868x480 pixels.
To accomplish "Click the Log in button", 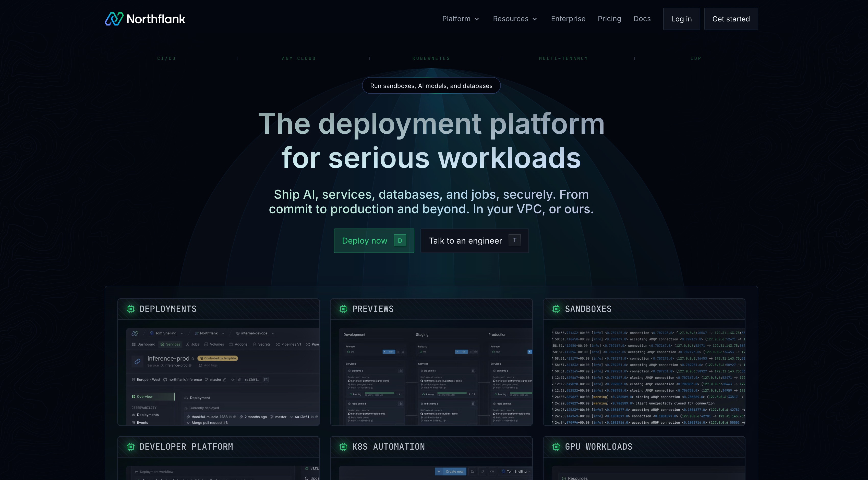I will (x=681, y=19).
